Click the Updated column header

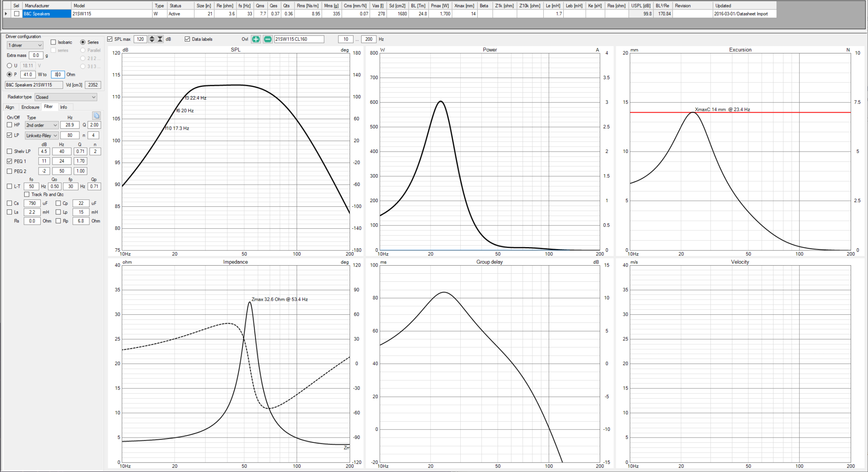(x=745, y=6)
